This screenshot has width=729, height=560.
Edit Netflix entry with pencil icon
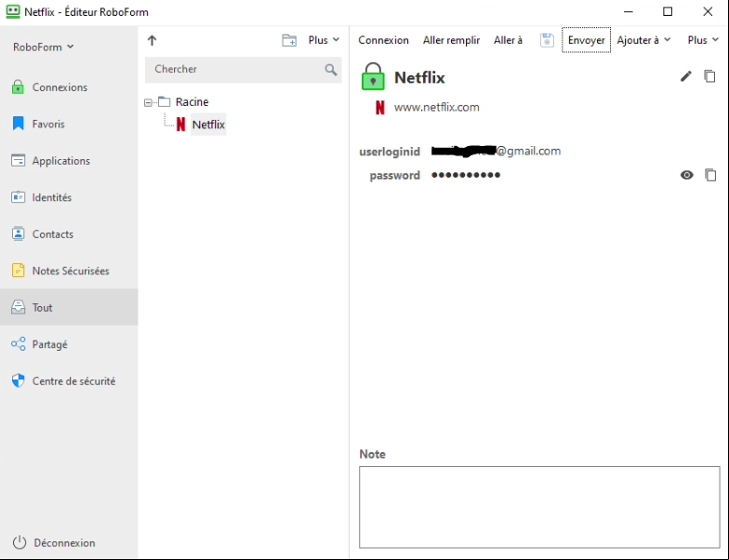(x=686, y=76)
